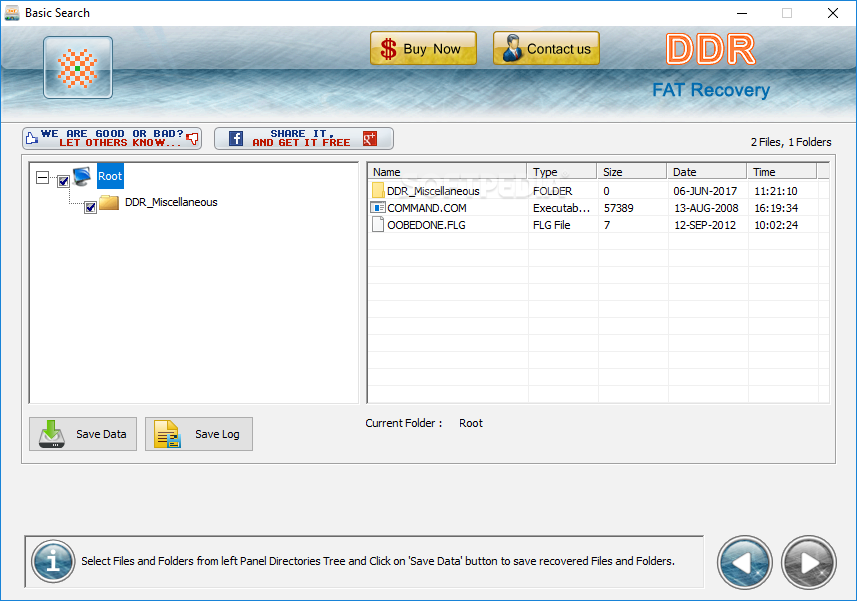Sort by the Time column header
This screenshot has height=601, width=857.
(782, 172)
